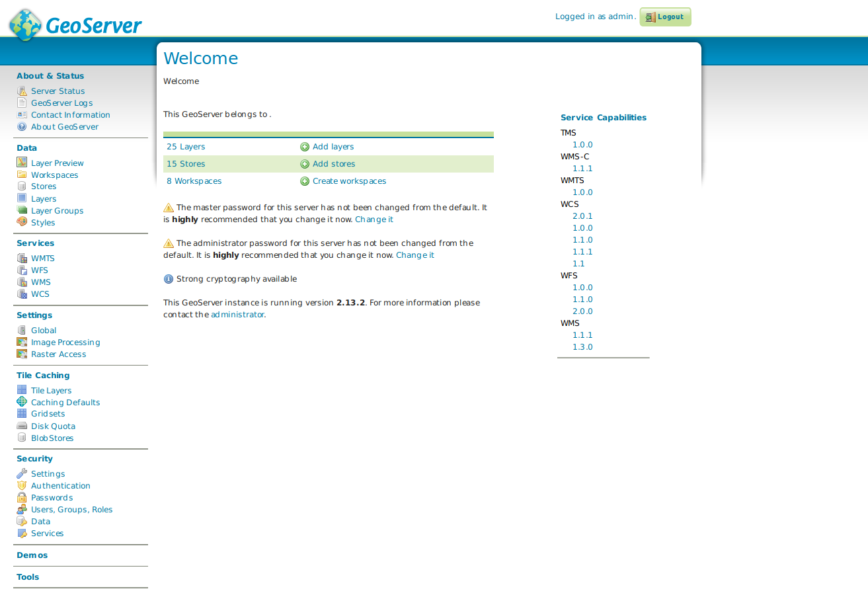Click Change it for the master password
The width and height of the screenshot is (868, 593).
click(x=374, y=219)
